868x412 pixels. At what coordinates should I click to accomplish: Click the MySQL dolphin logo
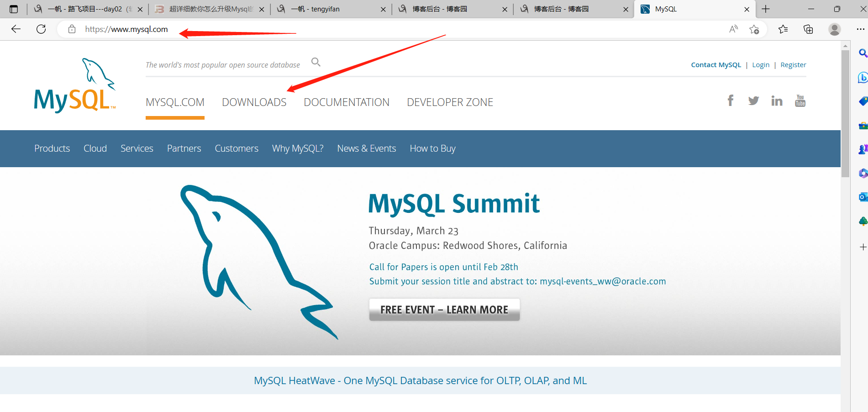point(75,85)
